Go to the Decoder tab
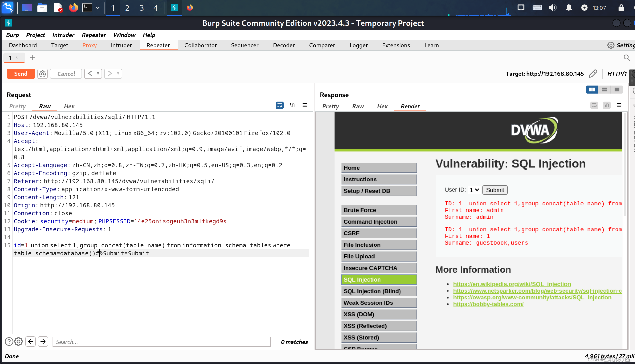 click(284, 45)
